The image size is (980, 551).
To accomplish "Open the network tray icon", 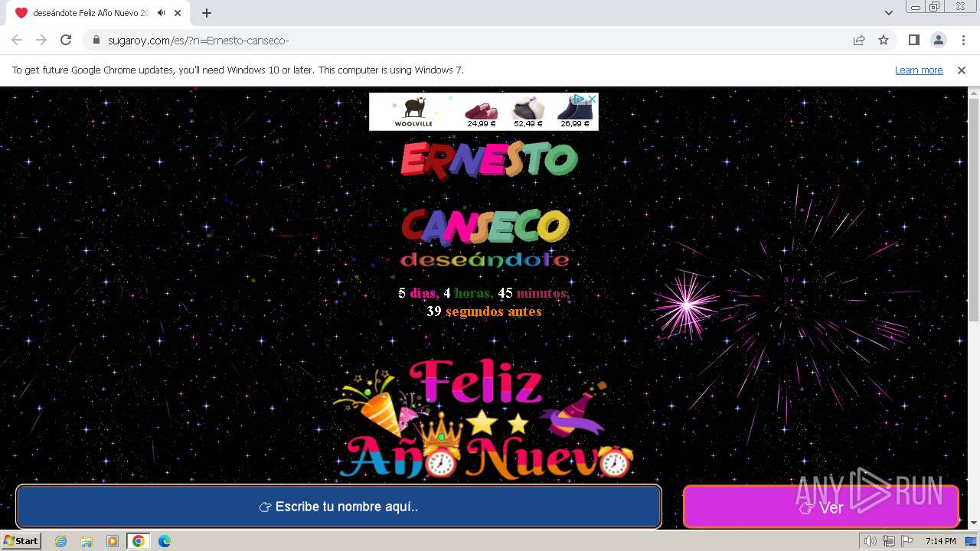I will [x=888, y=541].
